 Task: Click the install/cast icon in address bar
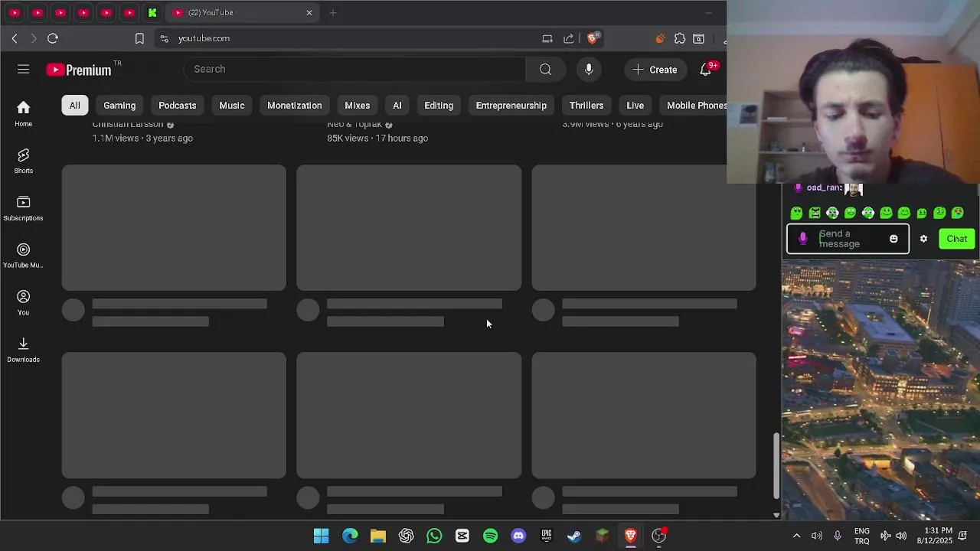pyautogui.click(x=547, y=38)
